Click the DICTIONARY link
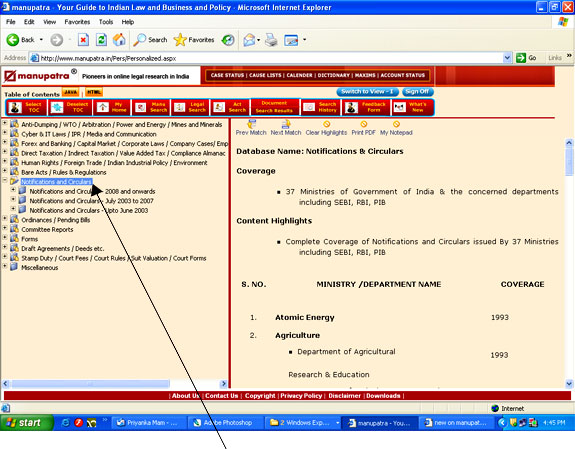The image size is (575, 449). point(333,75)
